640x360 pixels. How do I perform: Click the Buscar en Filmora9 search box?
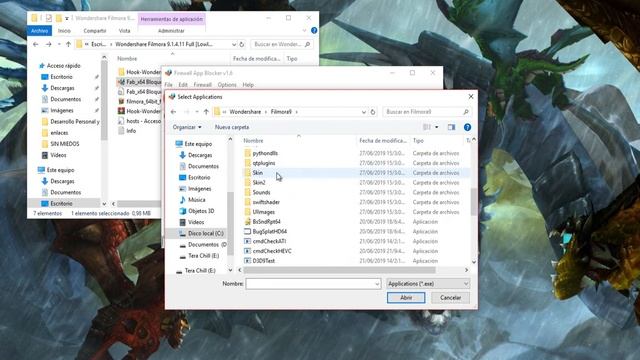coord(427,112)
